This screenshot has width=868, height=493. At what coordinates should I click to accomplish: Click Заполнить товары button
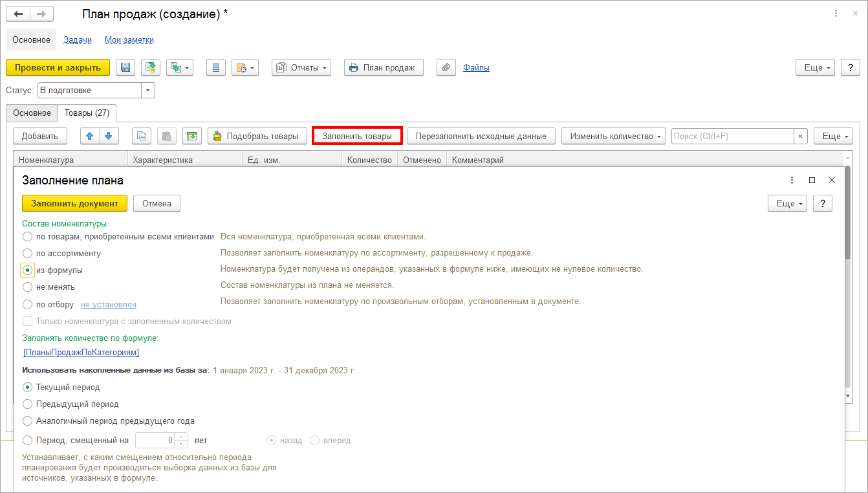pos(357,136)
